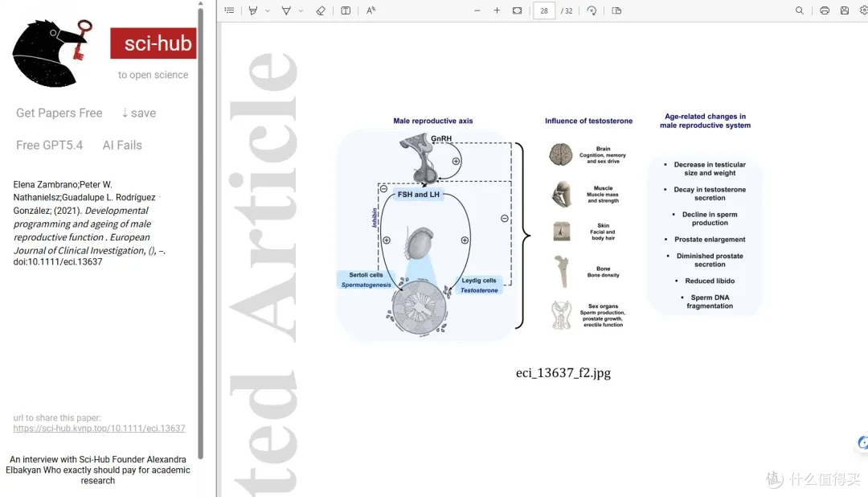Screen dimensions: 868x497
Task: Open the AI Fails link
Action: [x=122, y=146]
